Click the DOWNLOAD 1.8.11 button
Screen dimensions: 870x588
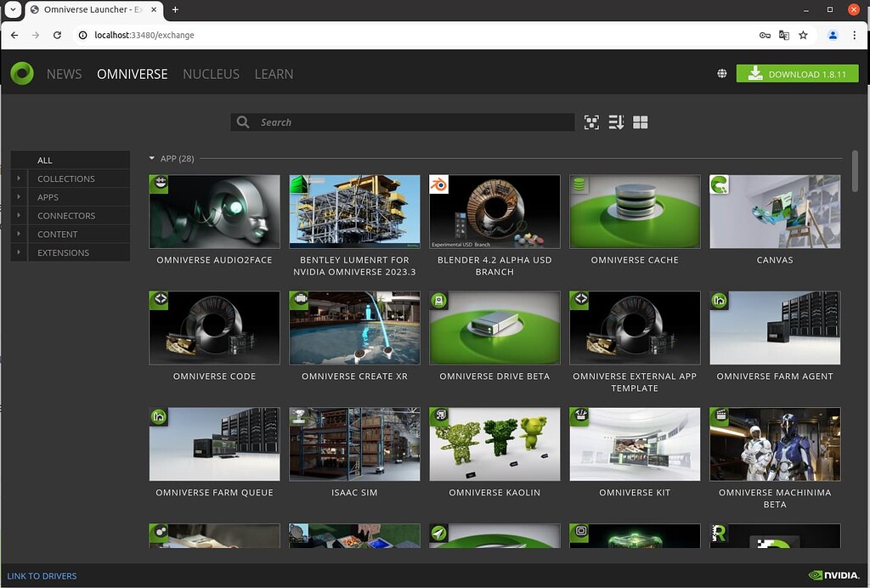[x=797, y=73]
